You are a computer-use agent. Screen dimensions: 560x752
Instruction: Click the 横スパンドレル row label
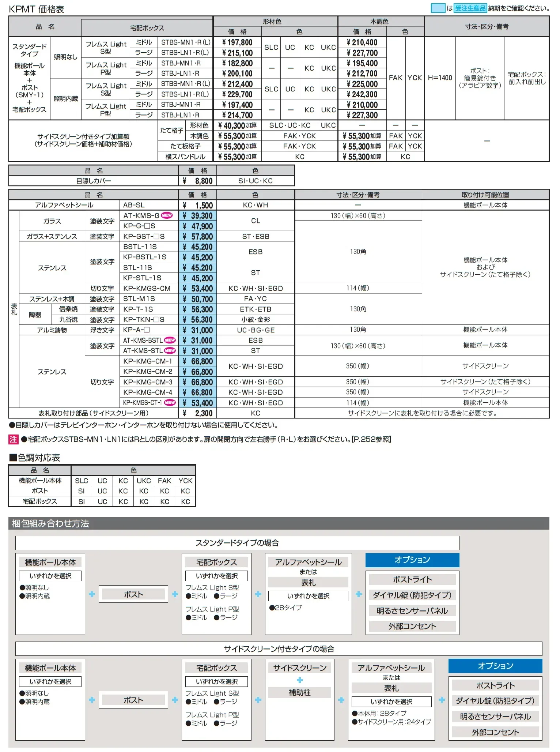pos(185,157)
